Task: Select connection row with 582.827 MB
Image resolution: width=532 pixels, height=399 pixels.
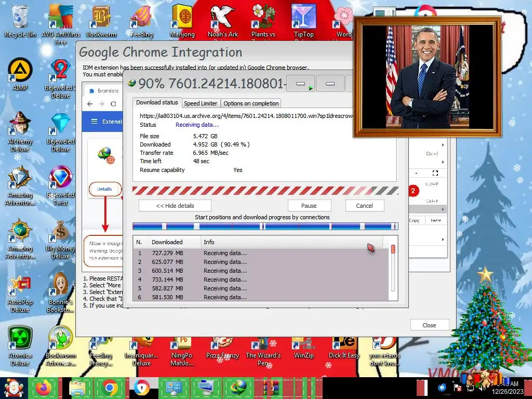Action: pos(261,288)
